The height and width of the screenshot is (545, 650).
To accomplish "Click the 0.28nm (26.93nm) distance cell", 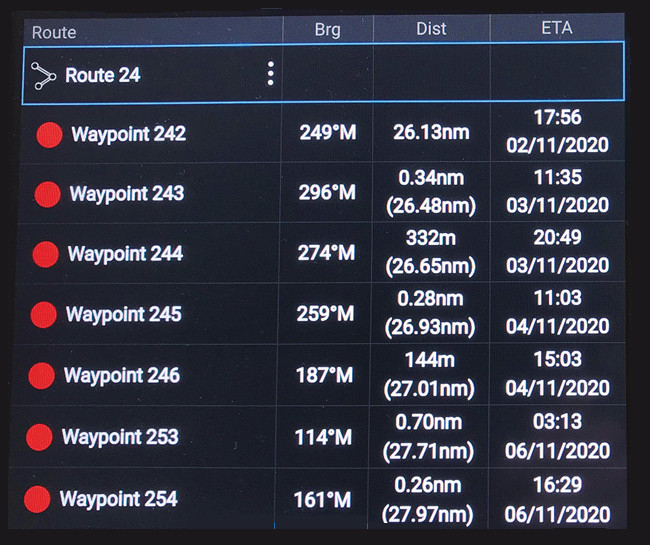I will pyautogui.click(x=430, y=313).
